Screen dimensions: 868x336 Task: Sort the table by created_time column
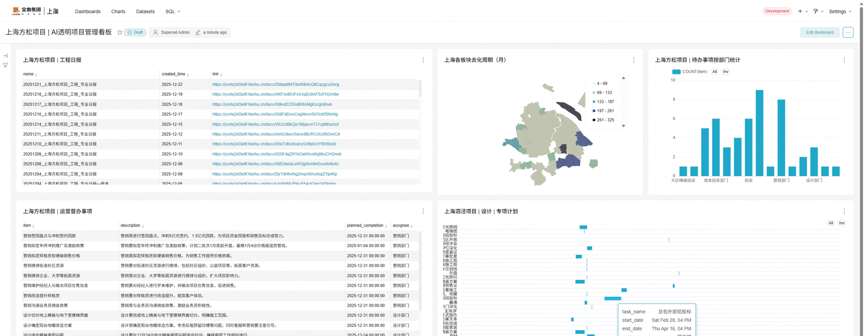coord(174,74)
